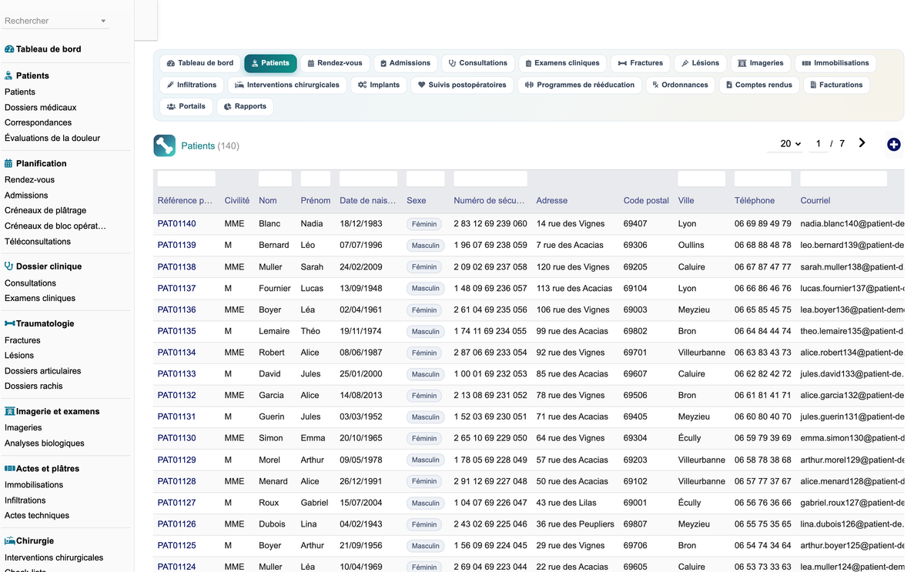Open patient record PAT01133
The image size is (924, 572).
tap(177, 374)
